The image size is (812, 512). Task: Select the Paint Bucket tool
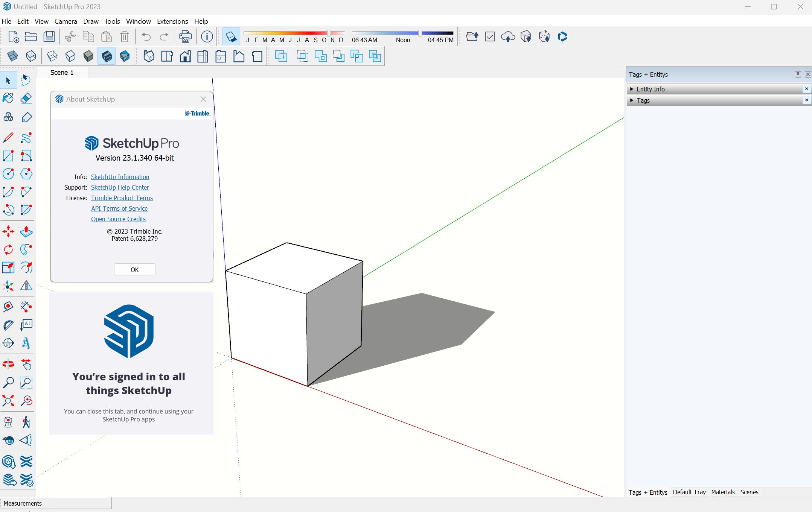coord(8,99)
